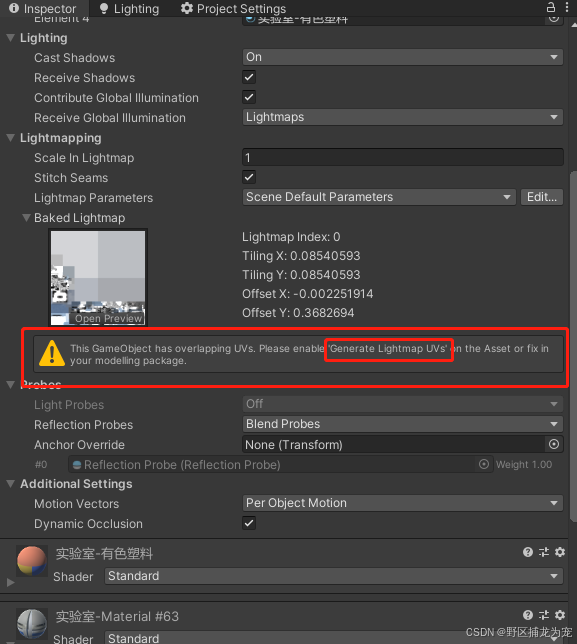Click the Offset X: -0.002251914 value
577x644 pixels.
(x=308, y=294)
